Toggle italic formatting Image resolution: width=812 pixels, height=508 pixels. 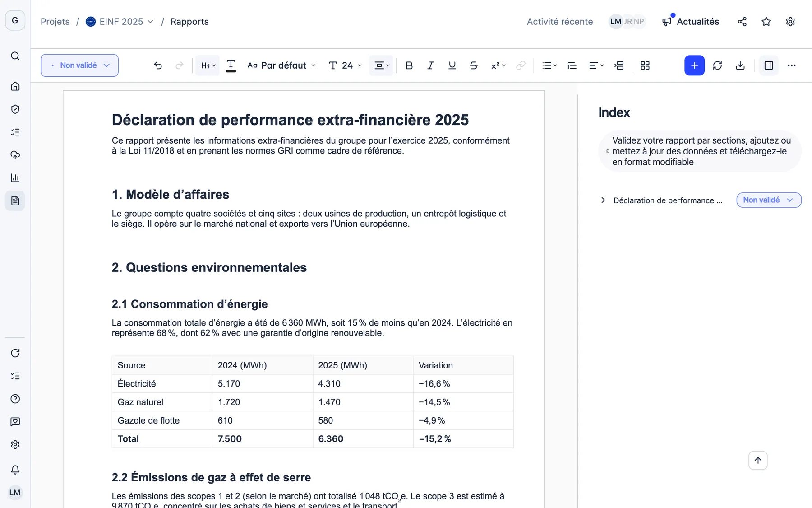pyautogui.click(x=430, y=65)
